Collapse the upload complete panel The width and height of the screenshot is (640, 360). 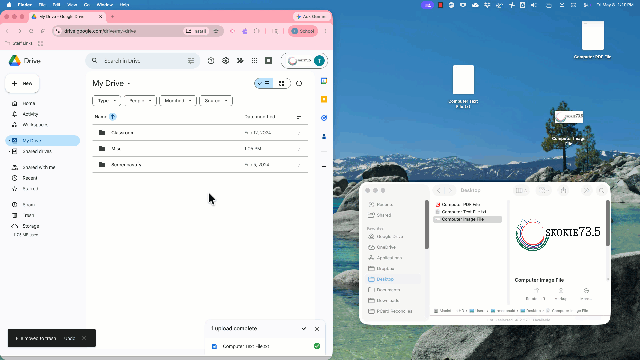[304, 329]
